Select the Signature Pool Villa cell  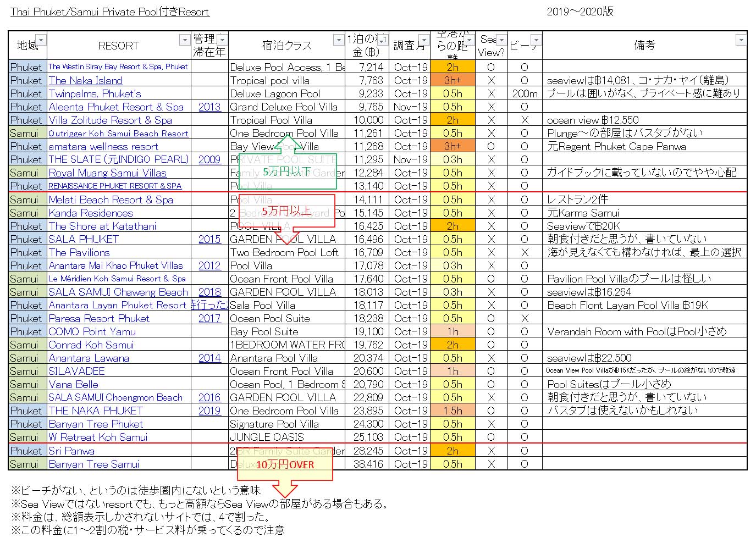tap(286, 424)
